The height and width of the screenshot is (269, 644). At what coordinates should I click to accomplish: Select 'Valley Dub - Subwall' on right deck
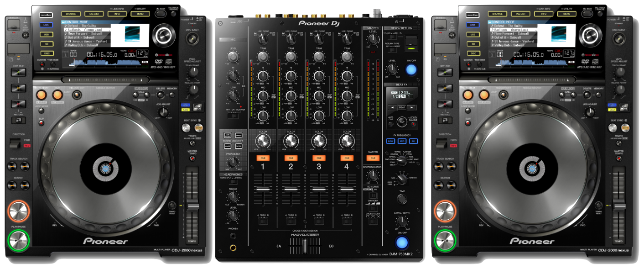pyautogui.click(x=509, y=45)
